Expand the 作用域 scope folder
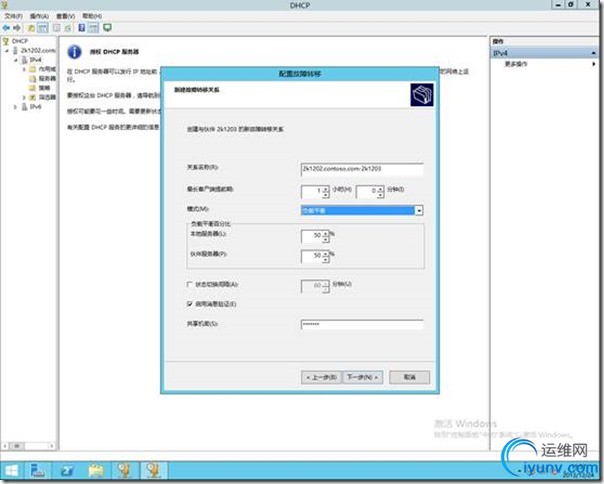Viewport: 604px width, 484px height. [24, 69]
